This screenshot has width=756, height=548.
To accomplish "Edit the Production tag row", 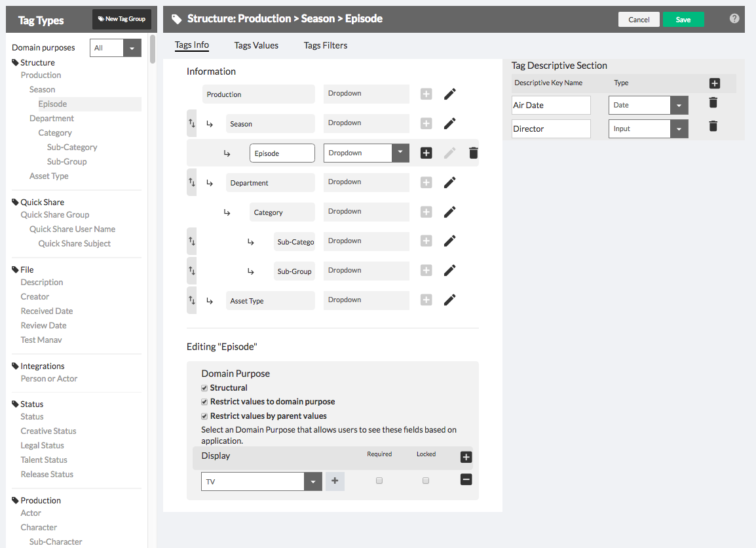I will click(450, 94).
